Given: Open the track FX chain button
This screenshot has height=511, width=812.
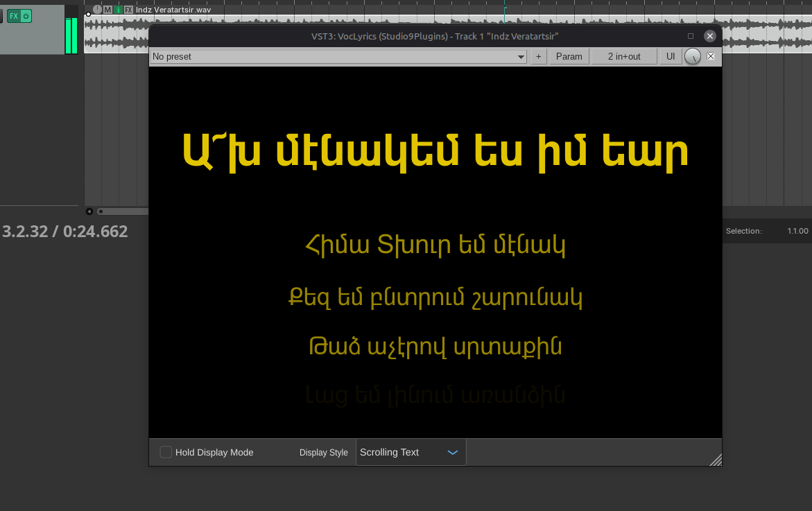Looking at the screenshot, I should pyautogui.click(x=13, y=16).
